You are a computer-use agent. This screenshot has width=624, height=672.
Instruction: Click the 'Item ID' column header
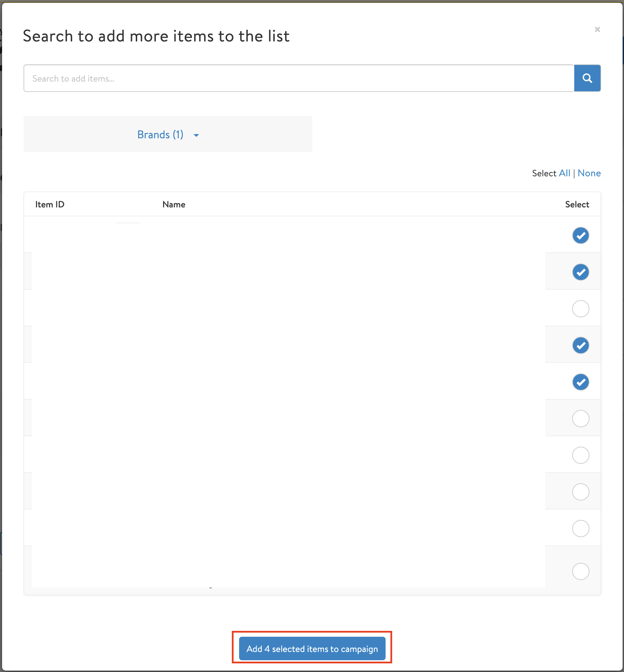50,204
